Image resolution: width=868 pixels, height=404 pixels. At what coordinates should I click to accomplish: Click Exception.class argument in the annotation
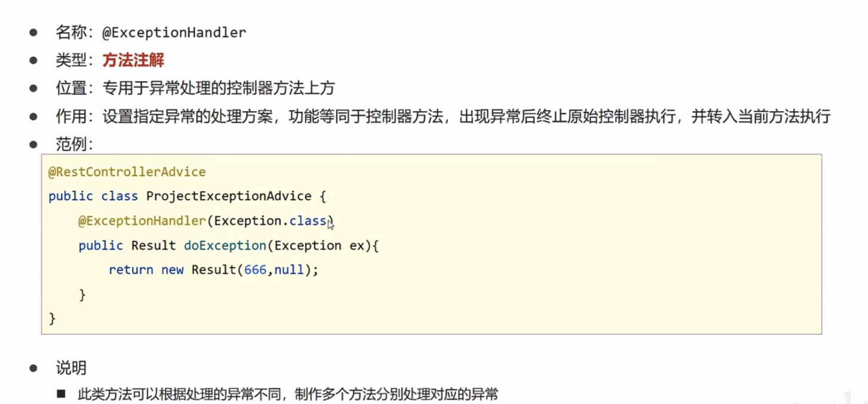coord(270,221)
